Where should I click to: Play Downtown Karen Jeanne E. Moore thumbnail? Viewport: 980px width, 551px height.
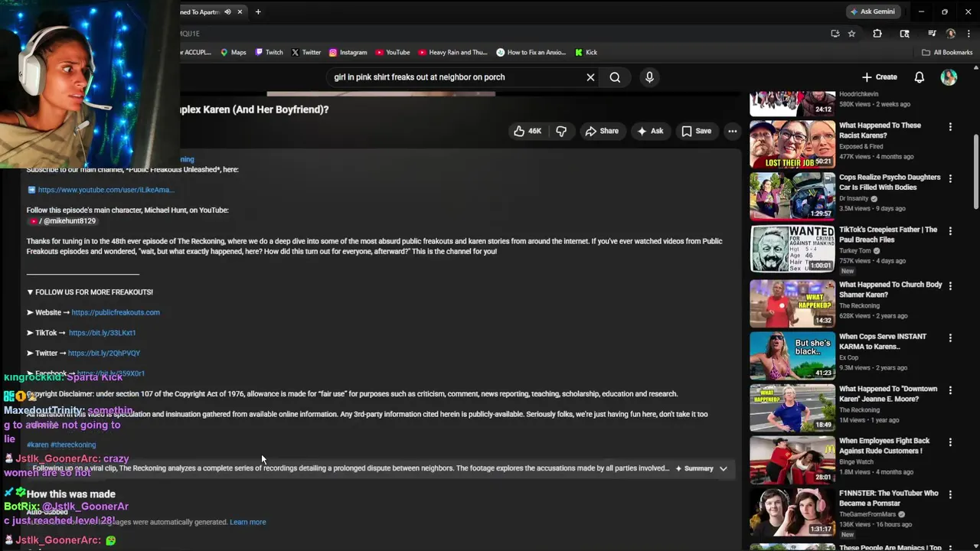tap(792, 408)
